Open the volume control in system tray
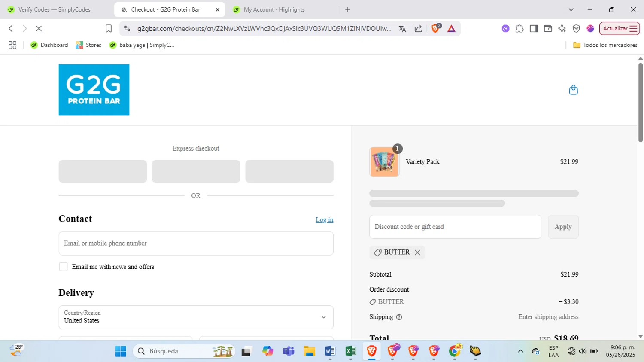Viewport: 644px width, 362px height. coord(582,351)
